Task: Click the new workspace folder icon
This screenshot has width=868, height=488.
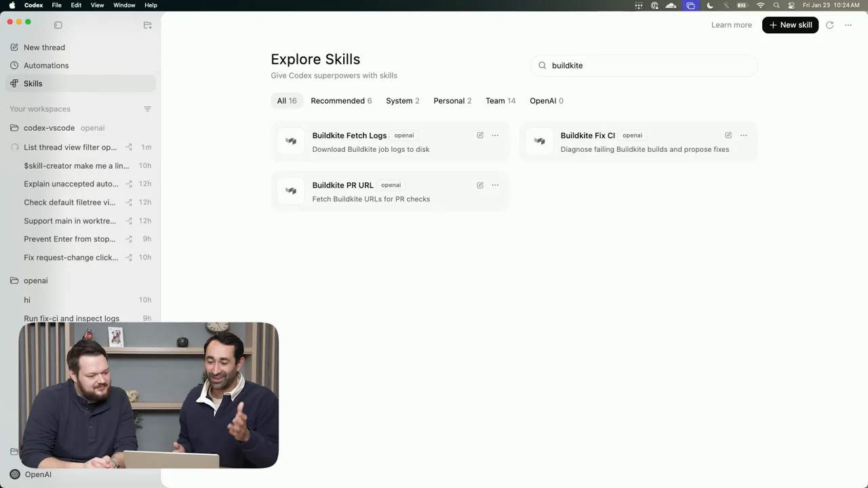Action: 148,25
